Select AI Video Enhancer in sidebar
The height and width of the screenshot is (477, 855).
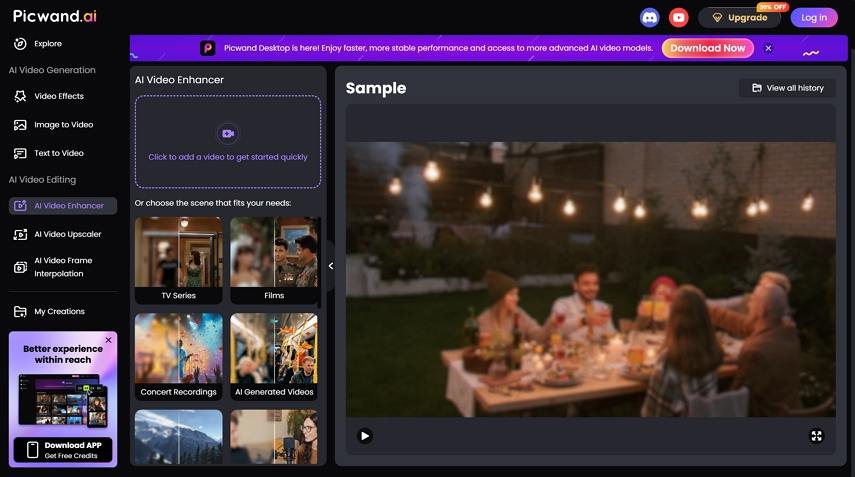pyautogui.click(x=63, y=206)
